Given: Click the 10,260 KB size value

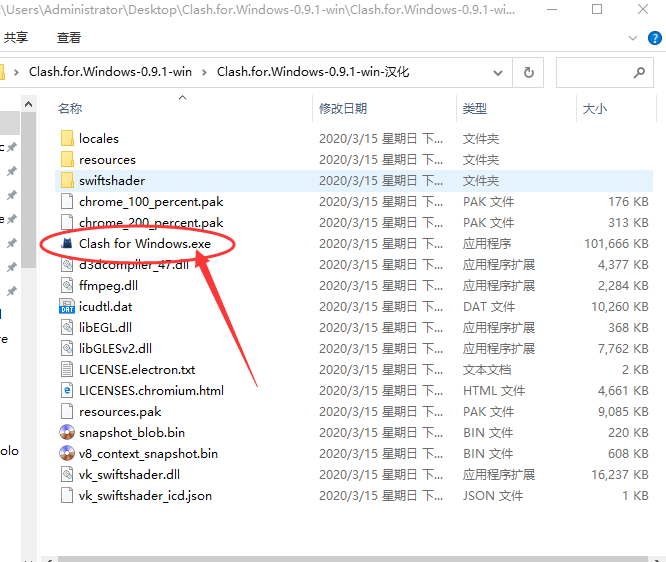Looking at the screenshot, I should (x=620, y=306).
